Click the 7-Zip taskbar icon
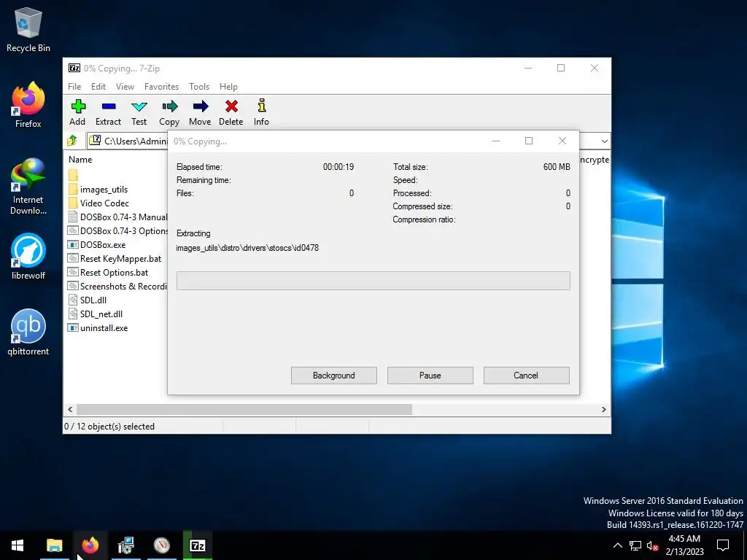This screenshot has width=747, height=560. tap(198, 545)
